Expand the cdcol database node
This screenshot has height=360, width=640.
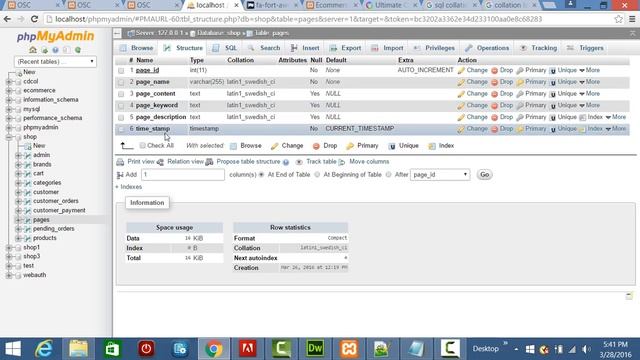[9, 82]
